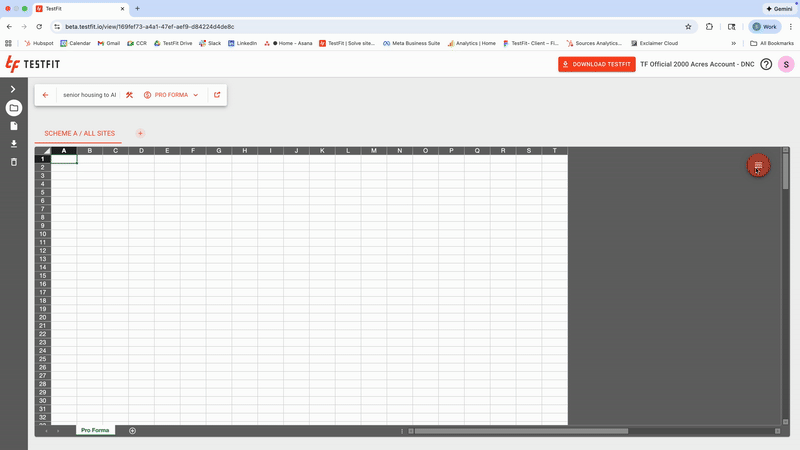Select column K header
Image resolution: width=800 pixels, height=450 pixels.
coord(322,151)
